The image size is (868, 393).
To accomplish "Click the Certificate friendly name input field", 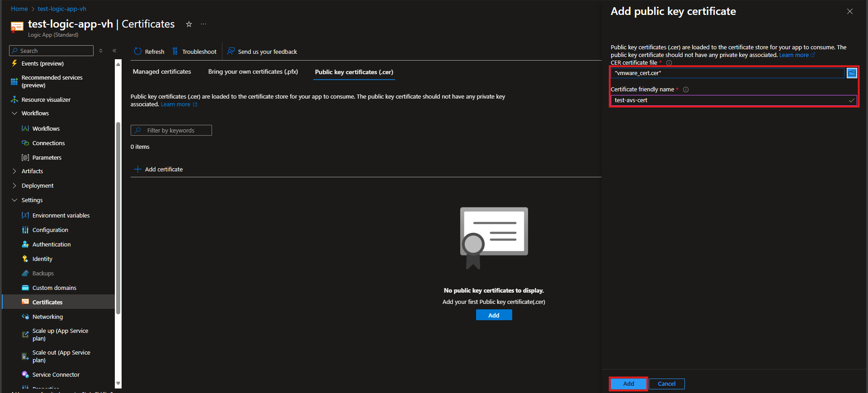I will click(x=728, y=100).
